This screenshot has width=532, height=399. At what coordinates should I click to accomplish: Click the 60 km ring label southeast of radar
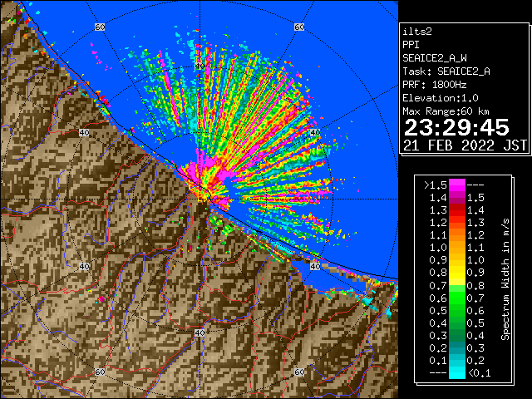(x=299, y=372)
